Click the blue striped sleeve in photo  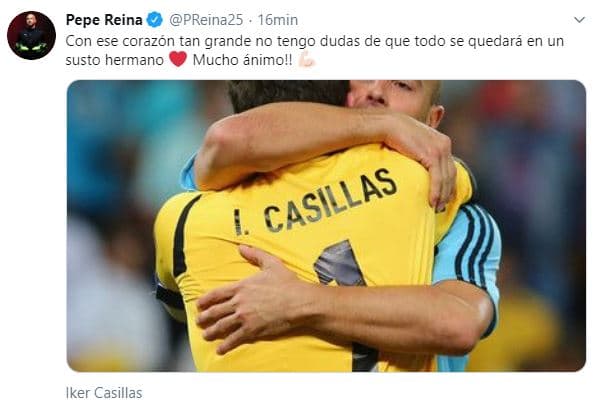coord(469,252)
